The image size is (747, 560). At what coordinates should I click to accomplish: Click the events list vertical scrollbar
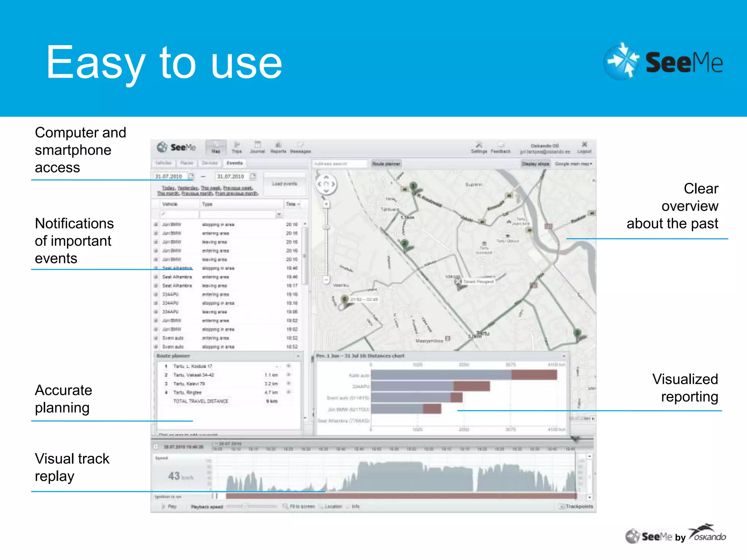pos(305,255)
